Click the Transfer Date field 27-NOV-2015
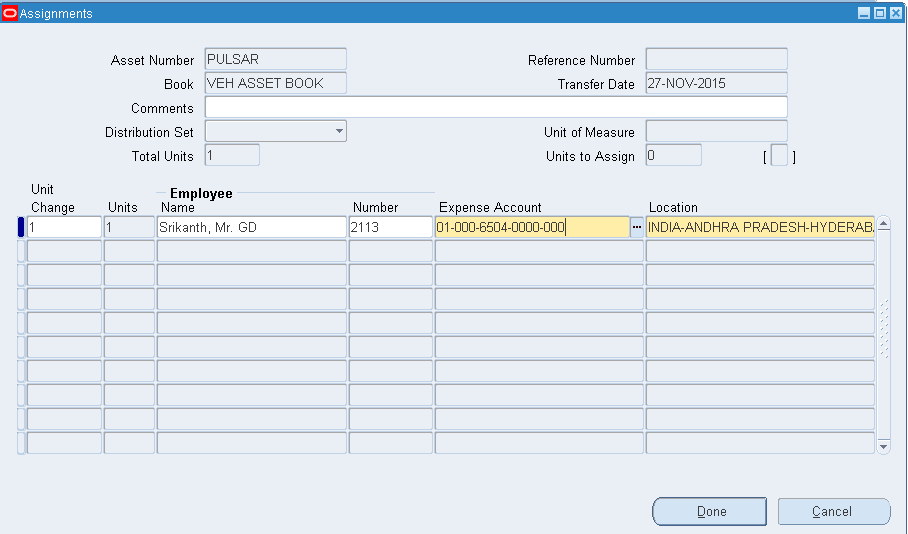 (x=715, y=84)
